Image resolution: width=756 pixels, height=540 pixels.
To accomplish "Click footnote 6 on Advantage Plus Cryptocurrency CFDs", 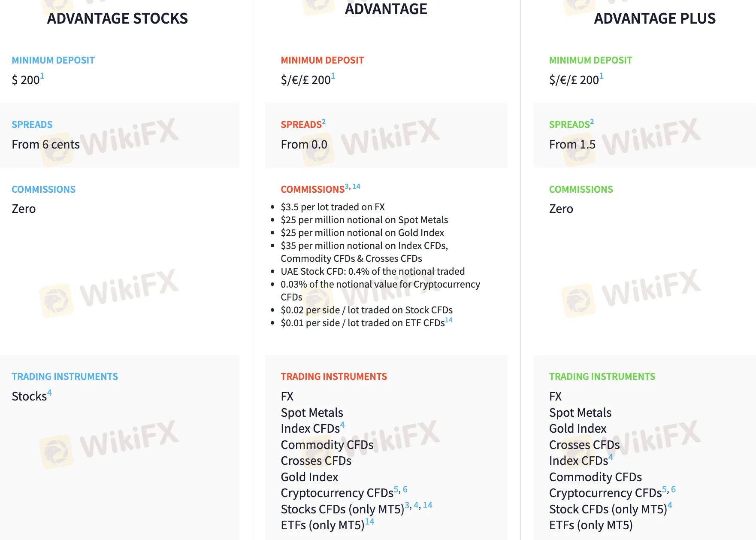I will [x=674, y=489].
